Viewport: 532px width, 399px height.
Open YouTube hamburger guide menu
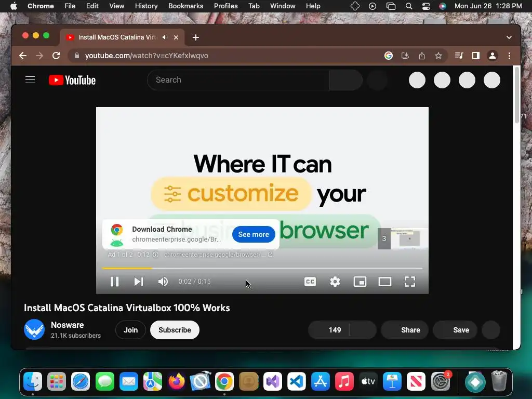[x=30, y=80]
